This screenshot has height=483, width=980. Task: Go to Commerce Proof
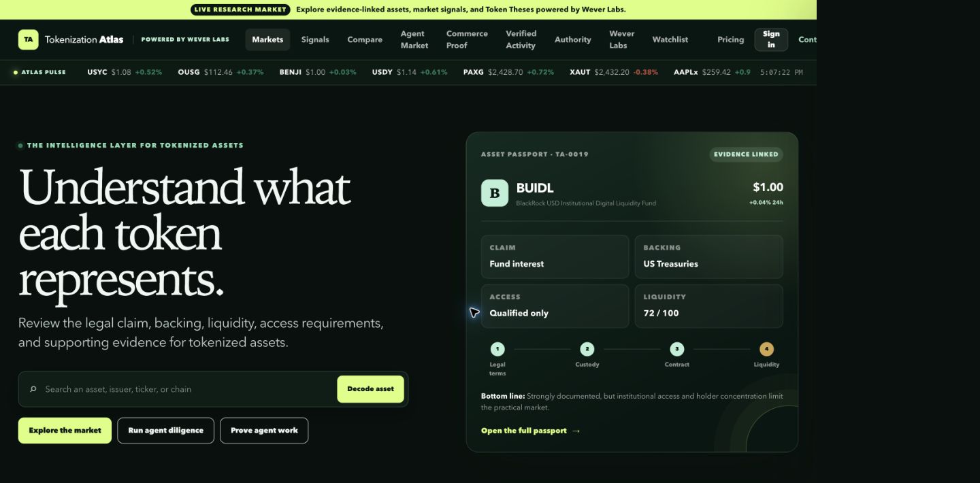pos(467,39)
